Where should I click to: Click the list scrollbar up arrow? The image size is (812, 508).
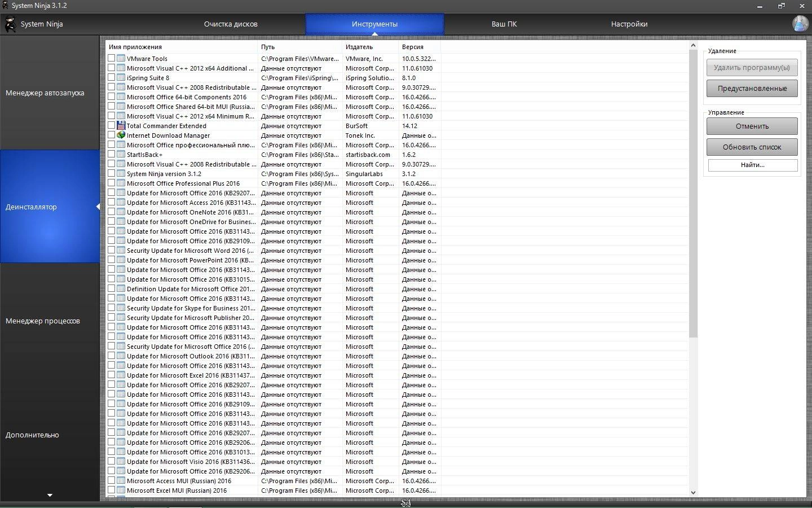click(693, 45)
